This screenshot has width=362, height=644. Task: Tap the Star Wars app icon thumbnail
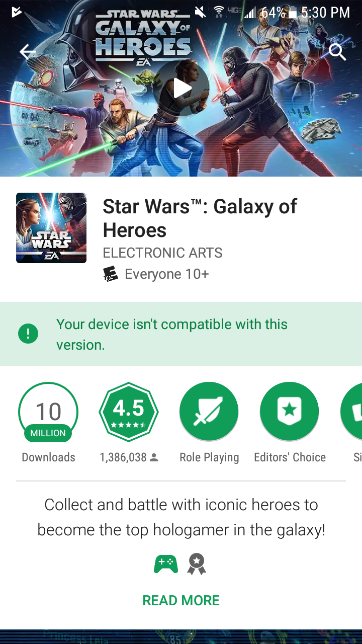[51, 228]
